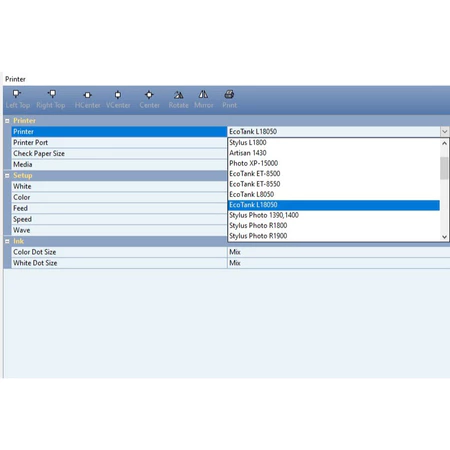Collapse the Ink section
450x450 pixels.
(7, 241)
